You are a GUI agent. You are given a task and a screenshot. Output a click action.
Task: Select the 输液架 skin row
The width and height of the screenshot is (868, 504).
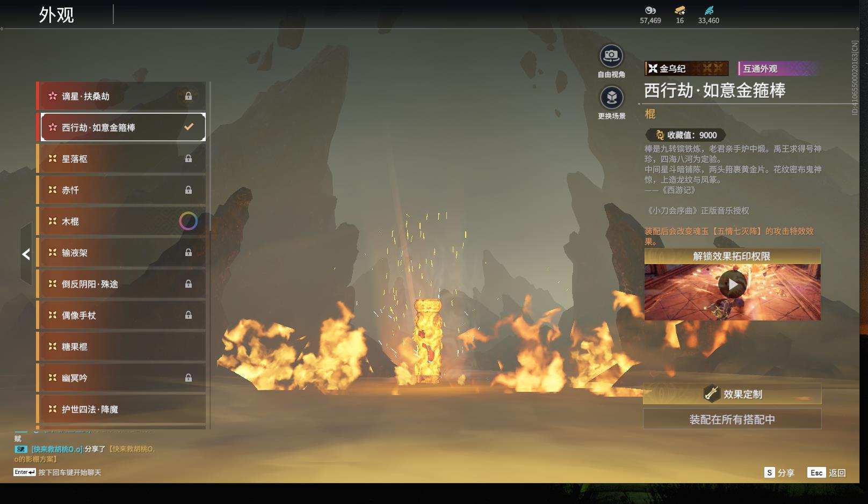pyautogui.click(x=121, y=253)
